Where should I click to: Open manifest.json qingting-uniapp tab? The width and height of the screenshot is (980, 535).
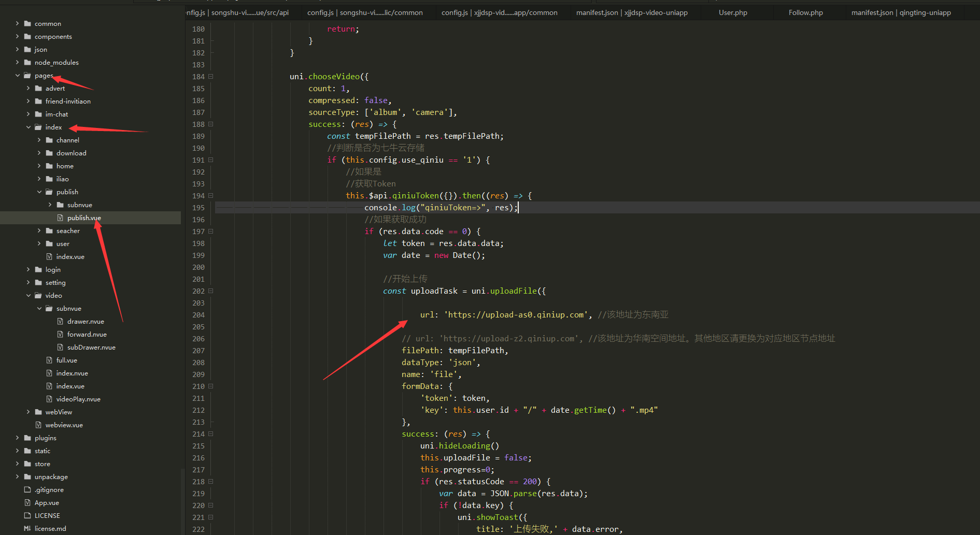coord(901,12)
